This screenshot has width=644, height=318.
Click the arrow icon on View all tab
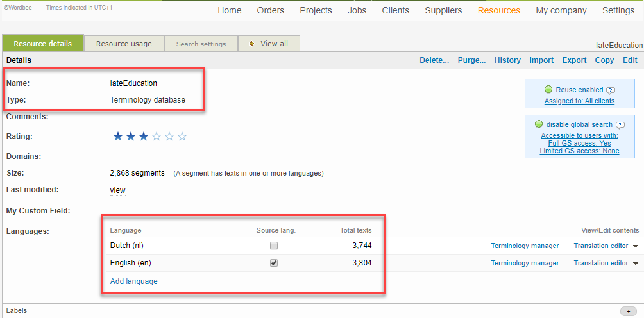click(253, 44)
